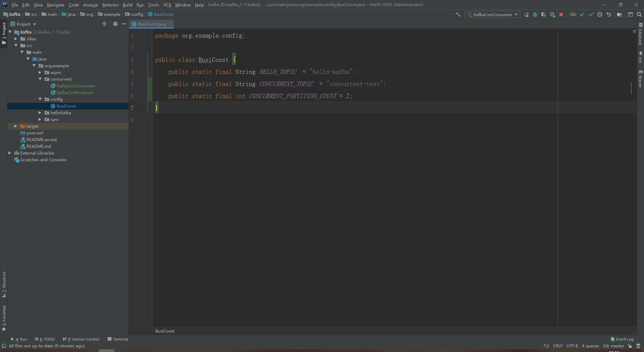Hide the Project panel with the minus icon
Screen dimensions: 644x352
[124, 24]
